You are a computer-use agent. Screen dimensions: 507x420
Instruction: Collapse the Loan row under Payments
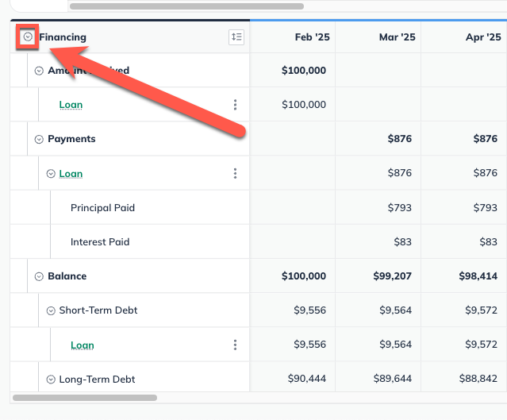tap(51, 174)
